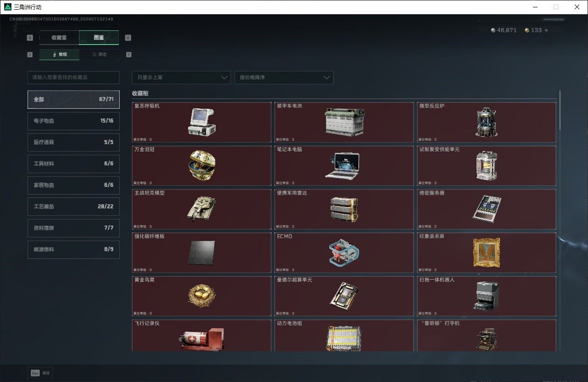
Task: Click the plus icon beside 133 currency
Action: [x=546, y=30]
